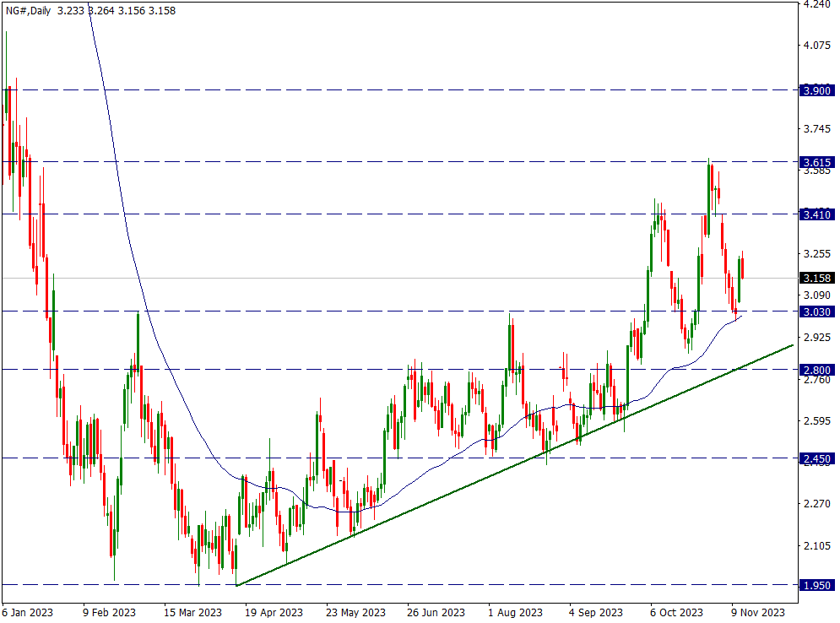Click the 4.075 price axis value
This screenshot has height=623, width=840.
click(x=816, y=46)
